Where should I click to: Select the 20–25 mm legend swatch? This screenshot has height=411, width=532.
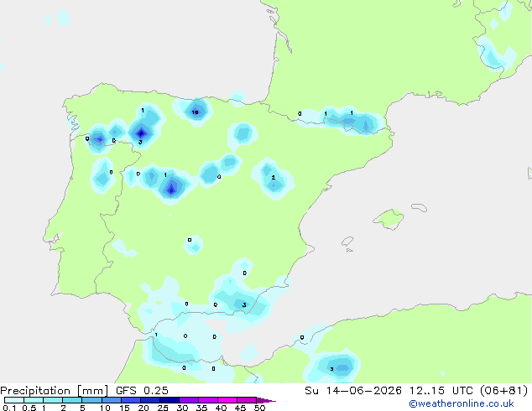tap(149, 400)
